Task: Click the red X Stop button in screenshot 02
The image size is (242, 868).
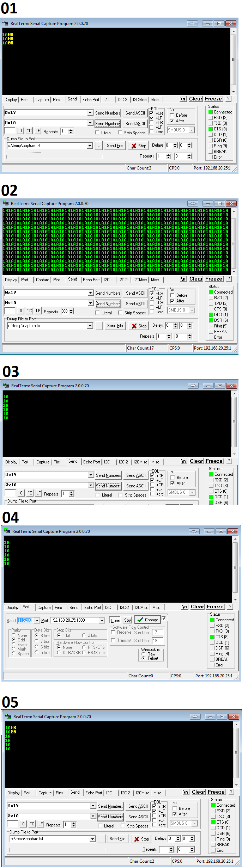Action: coord(139,326)
